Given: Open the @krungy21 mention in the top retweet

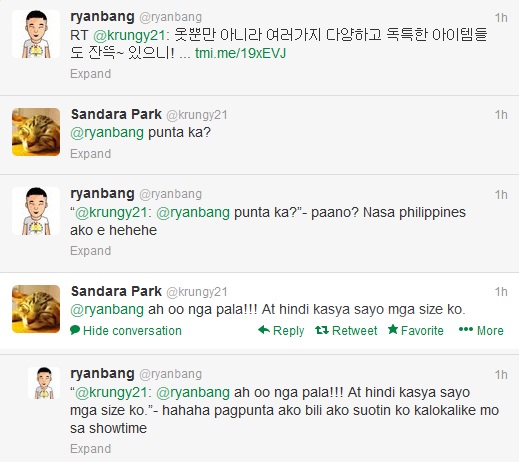Looking at the screenshot, I should click(x=129, y=35).
